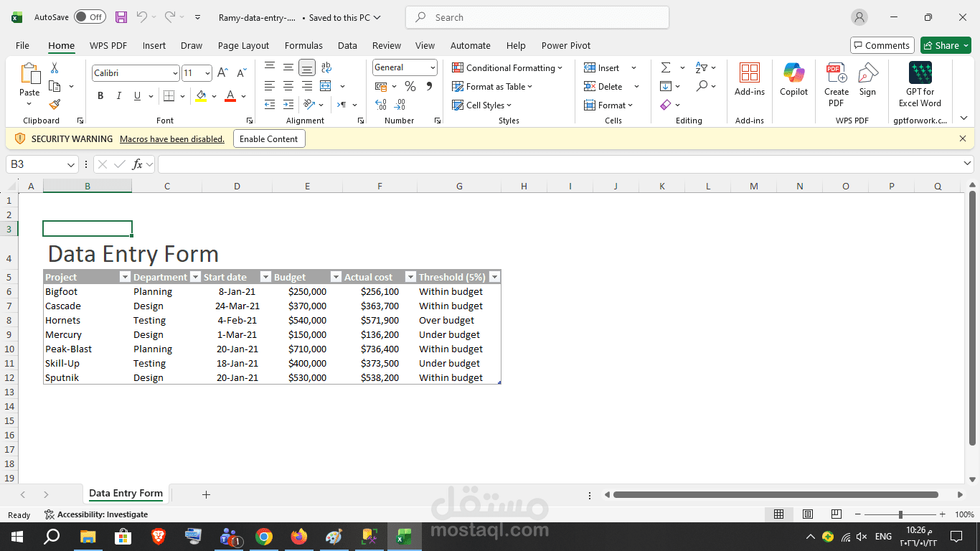Click the green Share button
This screenshot has width=980, height=551.
(x=946, y=45)
